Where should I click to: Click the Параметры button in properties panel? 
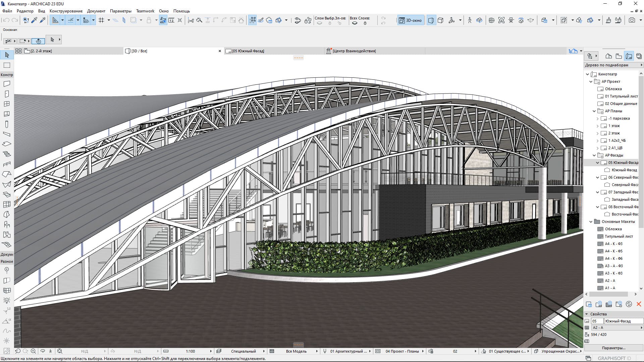pos(614,348)
